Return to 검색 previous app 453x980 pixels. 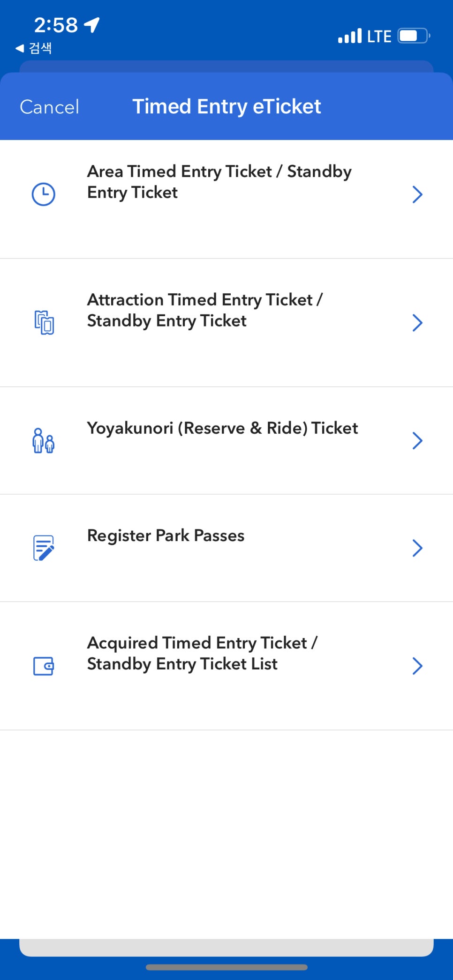(x=34, y=48)
